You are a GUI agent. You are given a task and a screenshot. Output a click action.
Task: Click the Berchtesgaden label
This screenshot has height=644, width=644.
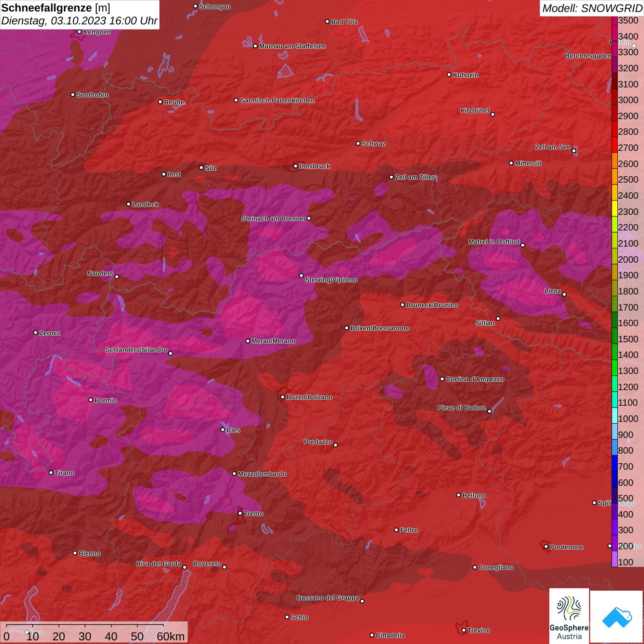tap(588, 56)
